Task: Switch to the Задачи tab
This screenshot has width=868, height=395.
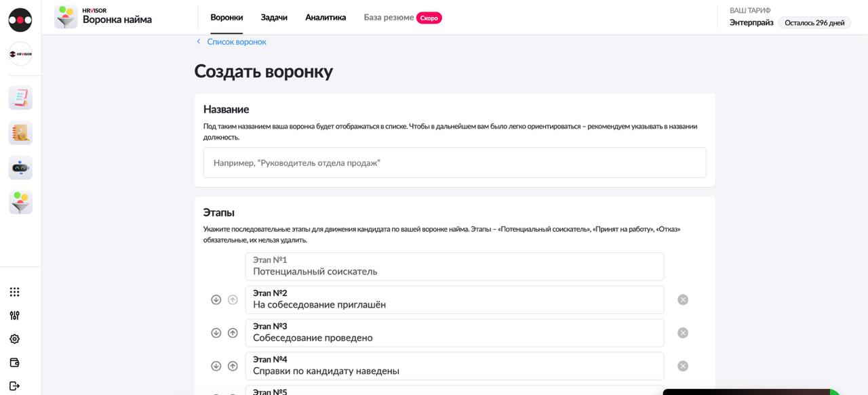Action: [274, 18]
